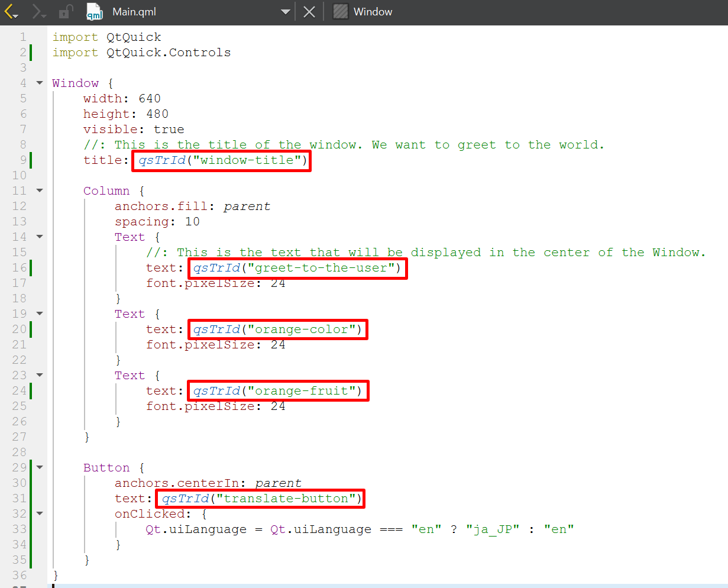Place cursor on qsTrId("translate-button") text

261,499
